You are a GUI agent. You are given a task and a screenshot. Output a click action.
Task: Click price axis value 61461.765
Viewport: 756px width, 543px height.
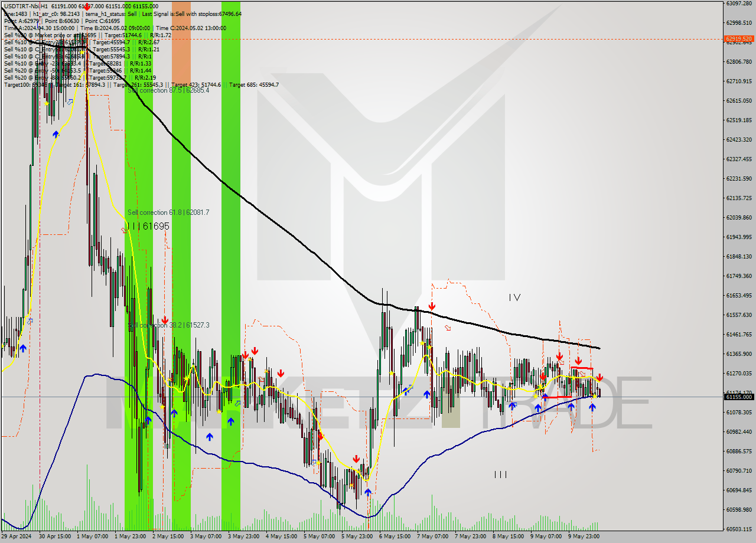(x=739, y=334)
